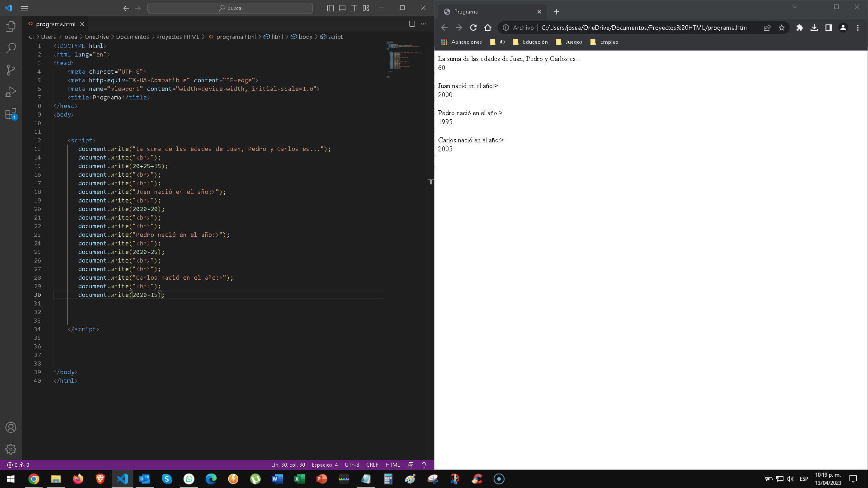Open the browser profile menu

point(843,28)
